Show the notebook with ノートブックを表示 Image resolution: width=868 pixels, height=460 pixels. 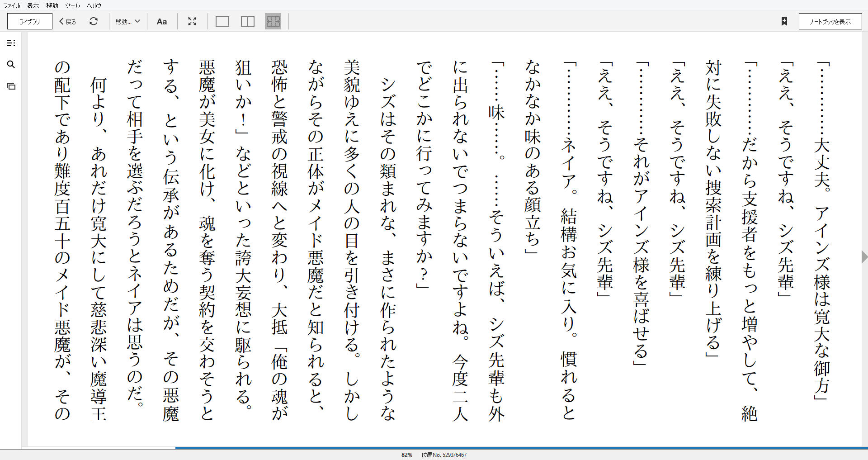coord(830,21)
